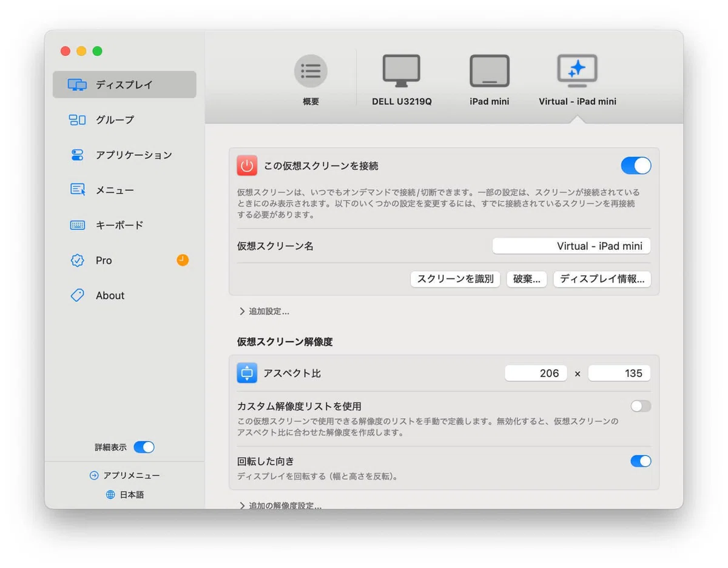The image size is (728, 568).
Task: Select the 概要 overview list icon
Action: coord(311,71)
